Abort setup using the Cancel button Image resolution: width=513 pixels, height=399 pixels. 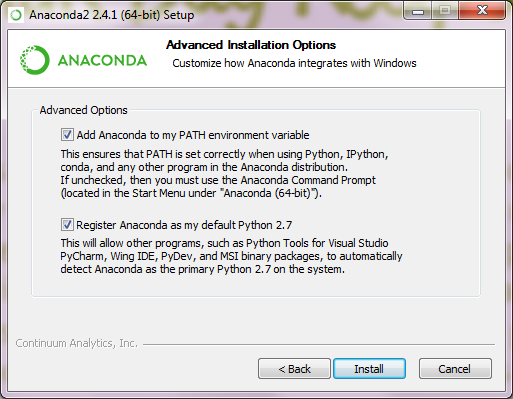pyautogui.click(x=455, y=369)
